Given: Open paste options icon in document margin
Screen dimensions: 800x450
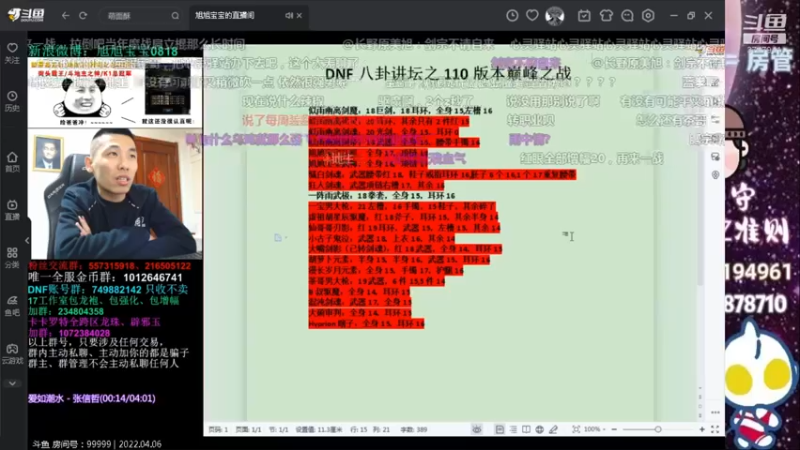Looking at the screenshot, I should (279, 237).
